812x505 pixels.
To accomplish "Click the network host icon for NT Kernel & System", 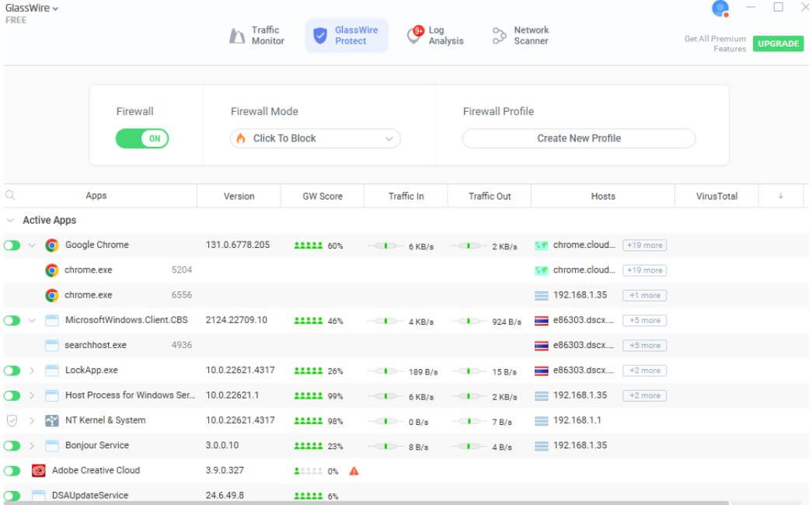I will point(541,421).
